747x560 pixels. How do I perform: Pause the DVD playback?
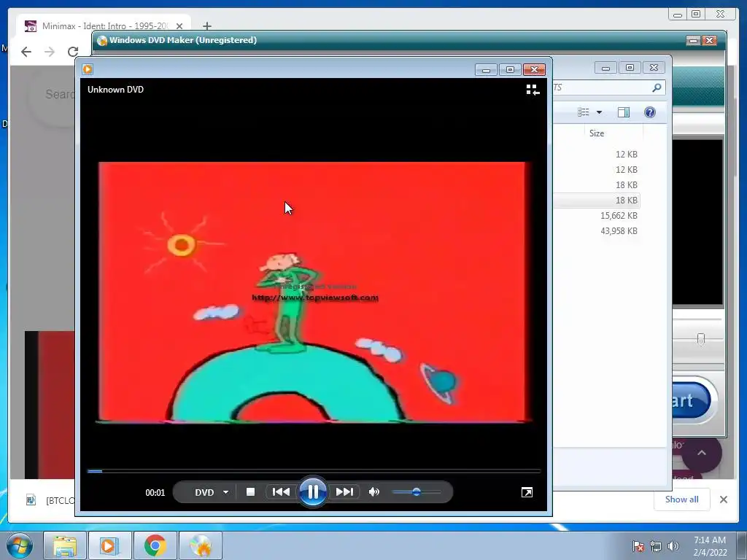313,492
